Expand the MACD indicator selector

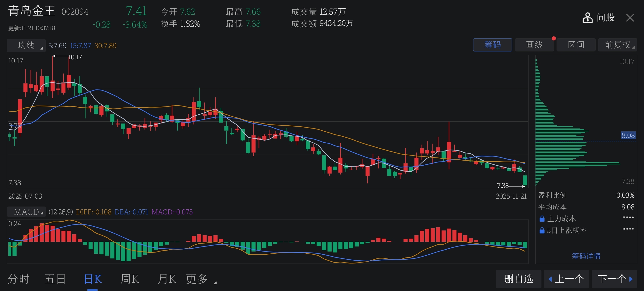coord(26,212)
